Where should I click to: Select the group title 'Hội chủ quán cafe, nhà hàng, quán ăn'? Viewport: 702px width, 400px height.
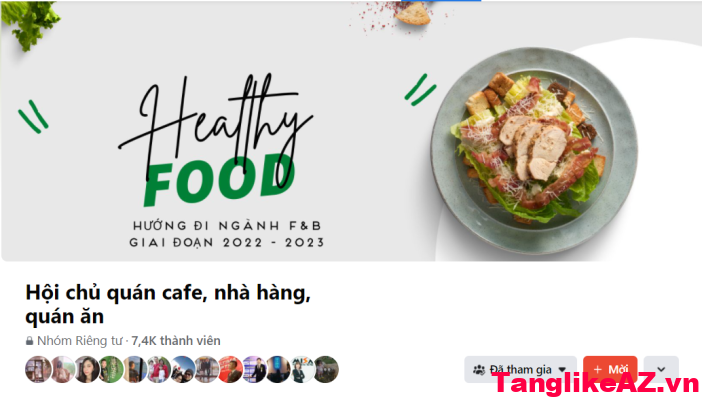168,304
